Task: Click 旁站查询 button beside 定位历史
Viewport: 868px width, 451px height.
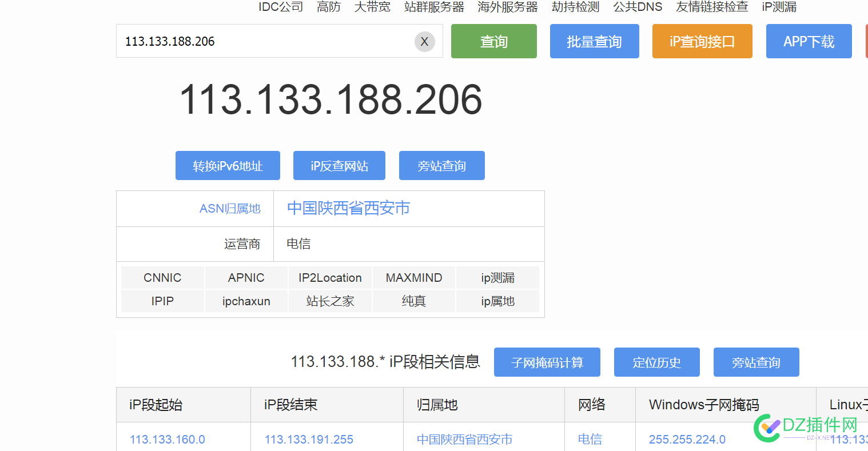Action: click(756, 362)
